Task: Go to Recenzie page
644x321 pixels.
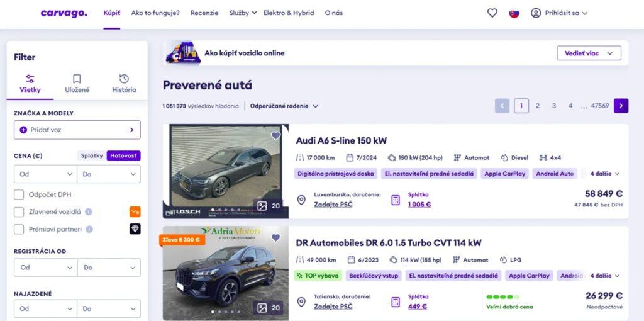Action: [204, 13]
